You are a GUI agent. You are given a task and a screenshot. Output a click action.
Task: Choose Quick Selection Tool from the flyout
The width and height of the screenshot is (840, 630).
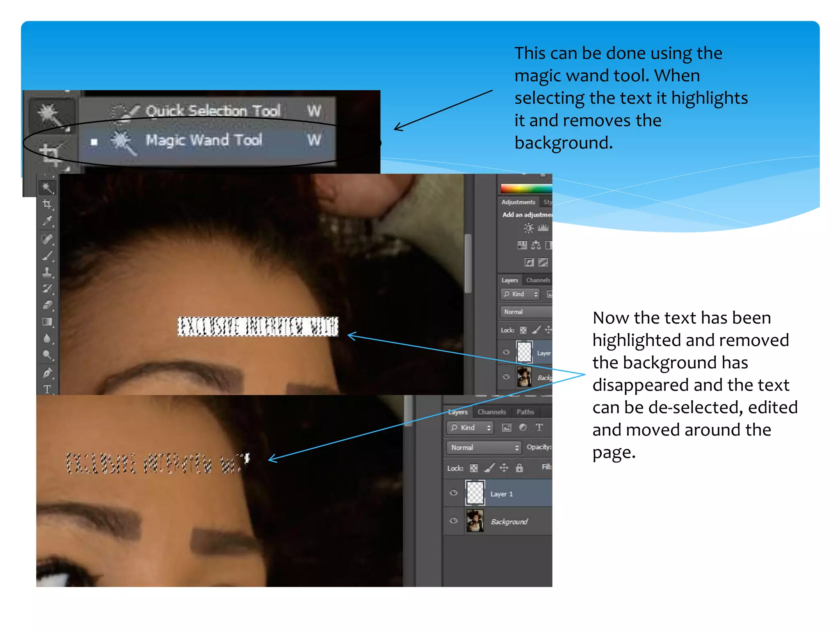[x=208, y=110]
